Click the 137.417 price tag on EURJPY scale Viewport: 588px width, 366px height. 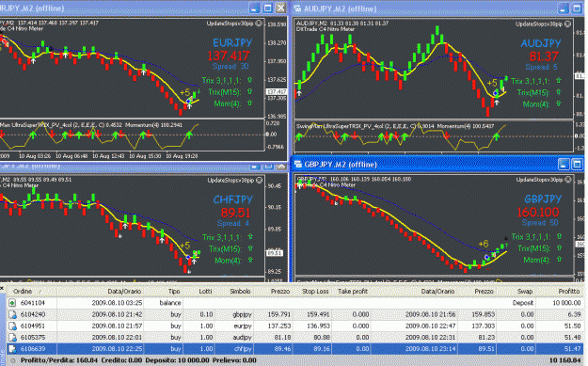277,91
